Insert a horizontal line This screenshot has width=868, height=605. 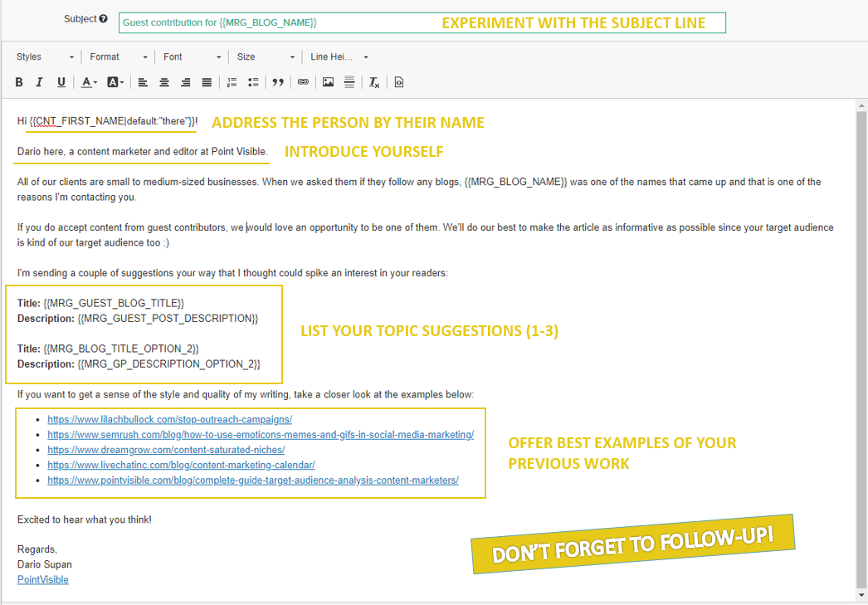[x=349, y=82]
